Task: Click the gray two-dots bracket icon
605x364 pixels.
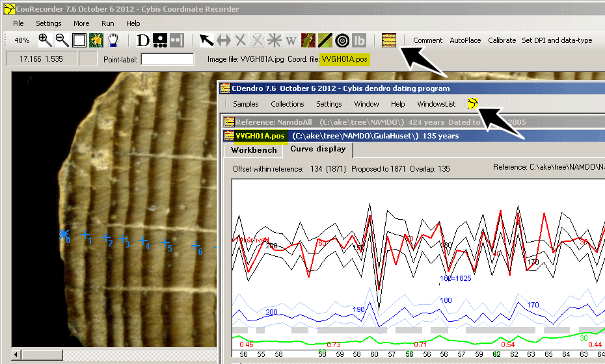Action: [x=177, y=40]
